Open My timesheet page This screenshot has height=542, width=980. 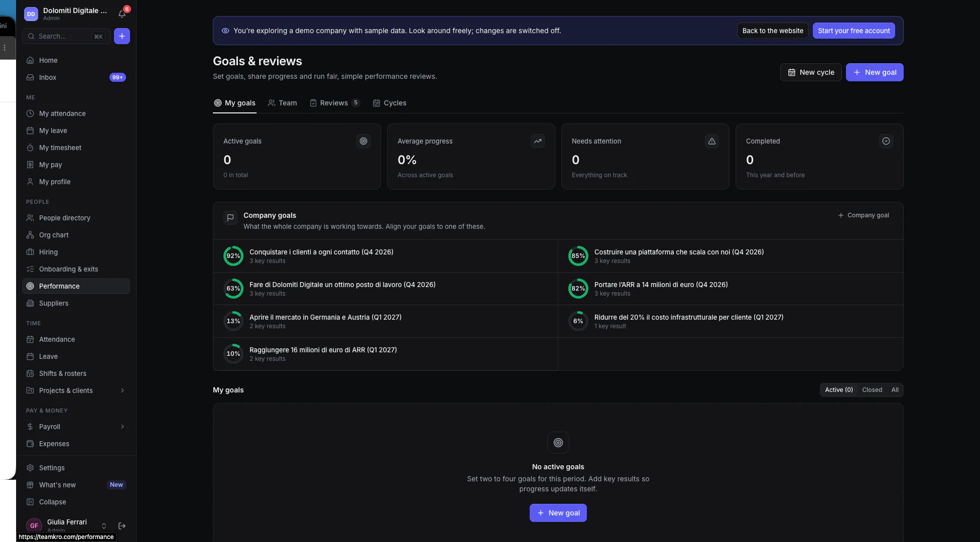point(76,148)
